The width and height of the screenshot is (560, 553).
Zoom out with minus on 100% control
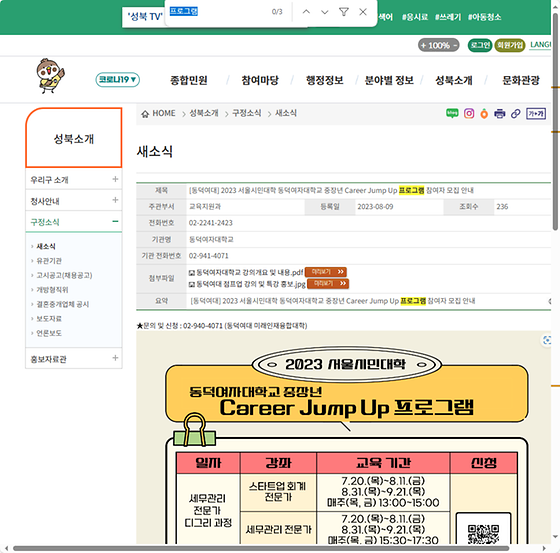[455, 45]
